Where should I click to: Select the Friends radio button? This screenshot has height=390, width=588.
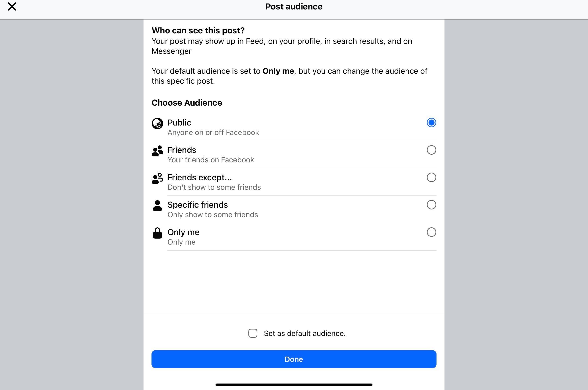click(x=431, y=150)
